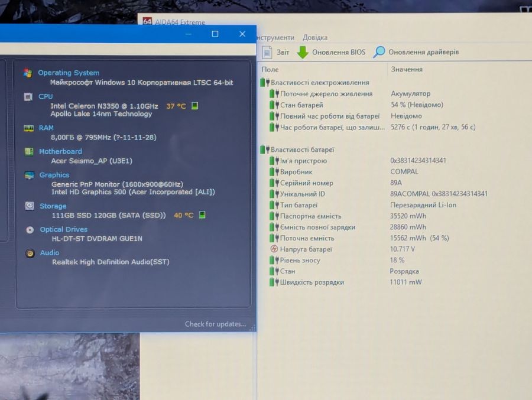Click the Motherboard icon

29,152
